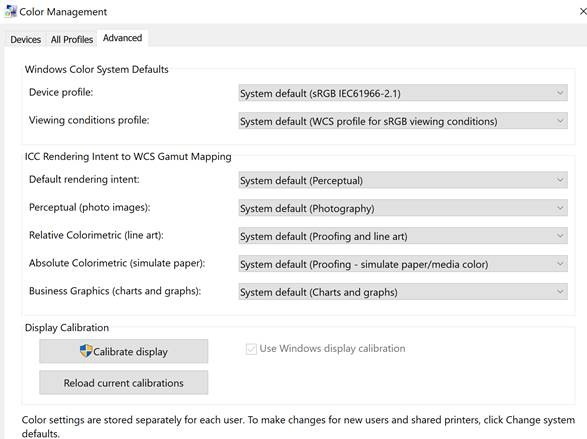The image size is (587, 439).
Task: Switch to the Devices tab
Action: 25,39
